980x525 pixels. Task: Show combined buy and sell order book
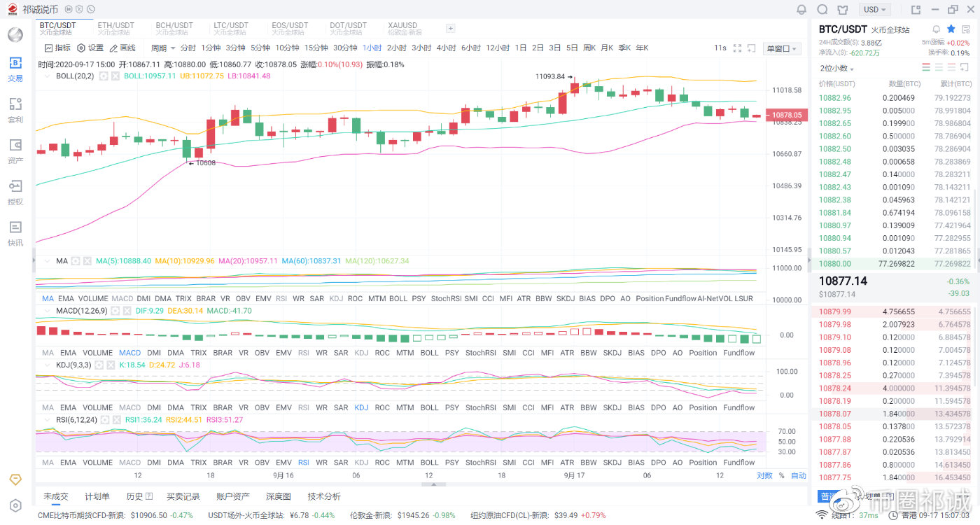[x=926, y=67]
